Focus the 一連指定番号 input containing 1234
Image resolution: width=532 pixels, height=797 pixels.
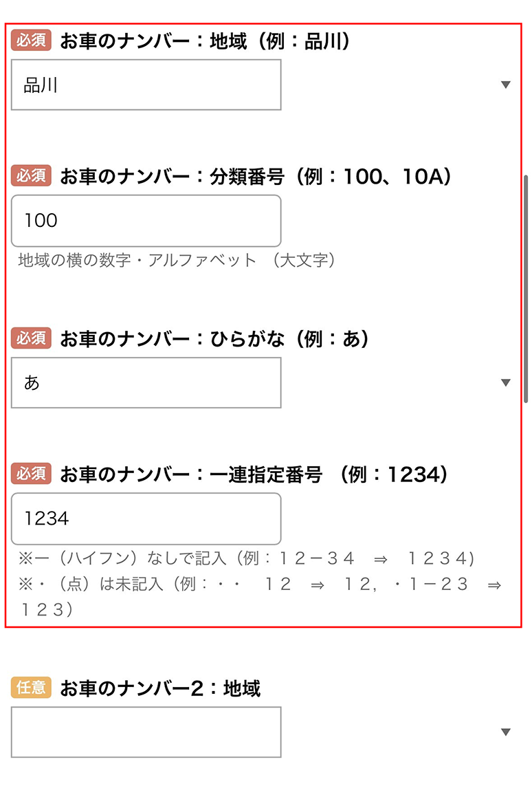[x=146, y=518]
